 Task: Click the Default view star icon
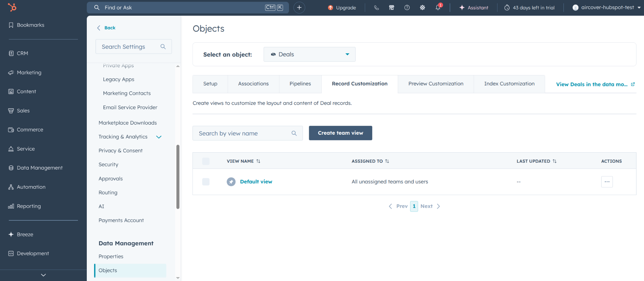(x=231, y=182)
